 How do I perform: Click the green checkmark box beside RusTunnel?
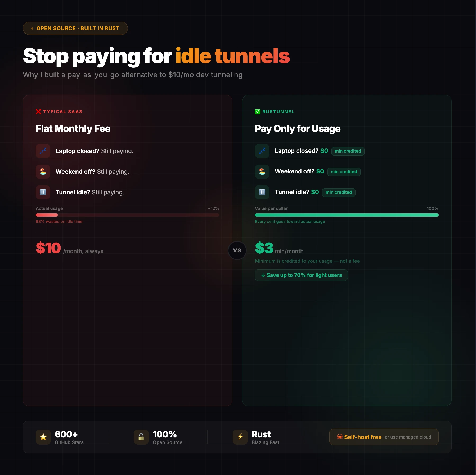(258, 112)
